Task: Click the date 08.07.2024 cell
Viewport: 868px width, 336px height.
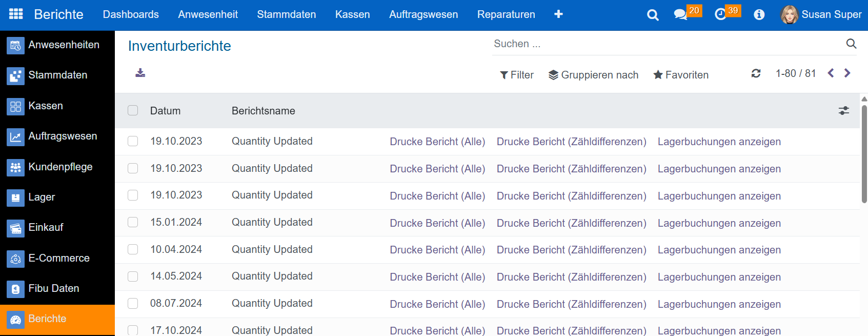Action: click(176, 303)
